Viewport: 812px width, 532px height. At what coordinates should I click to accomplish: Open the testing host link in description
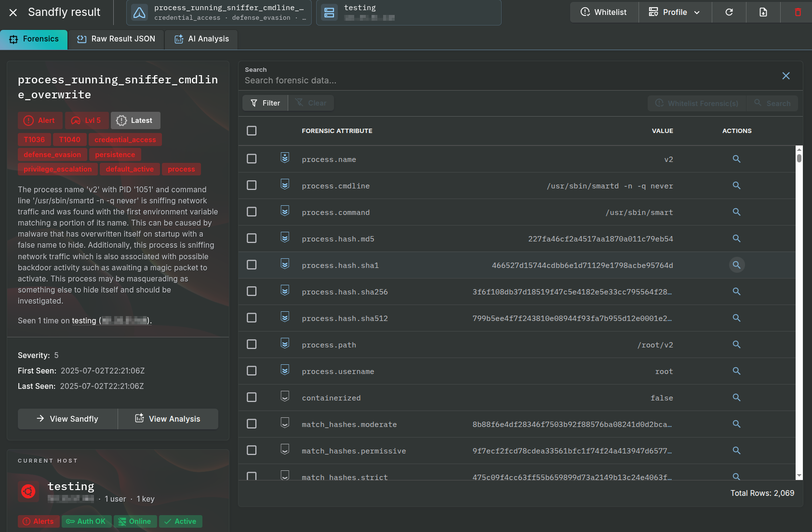[111, 321]
